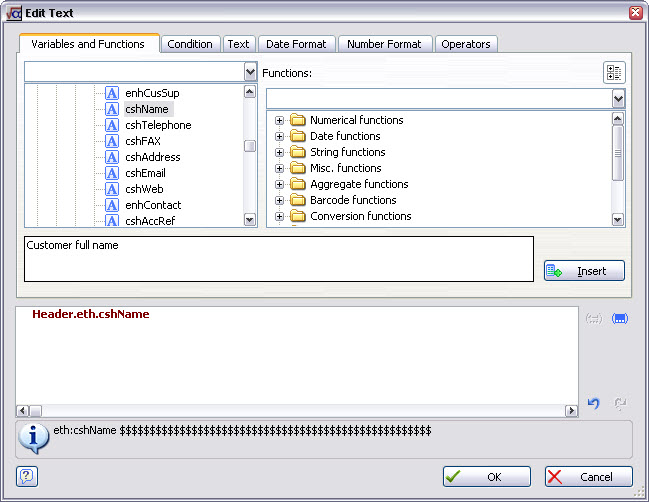Click the undo arrow icon

pyautogui.click(x=593, y=403)
